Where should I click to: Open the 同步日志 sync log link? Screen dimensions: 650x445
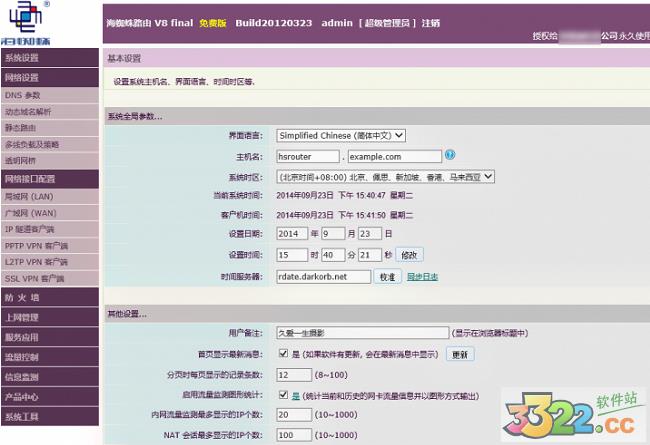(x=422, y=277)
